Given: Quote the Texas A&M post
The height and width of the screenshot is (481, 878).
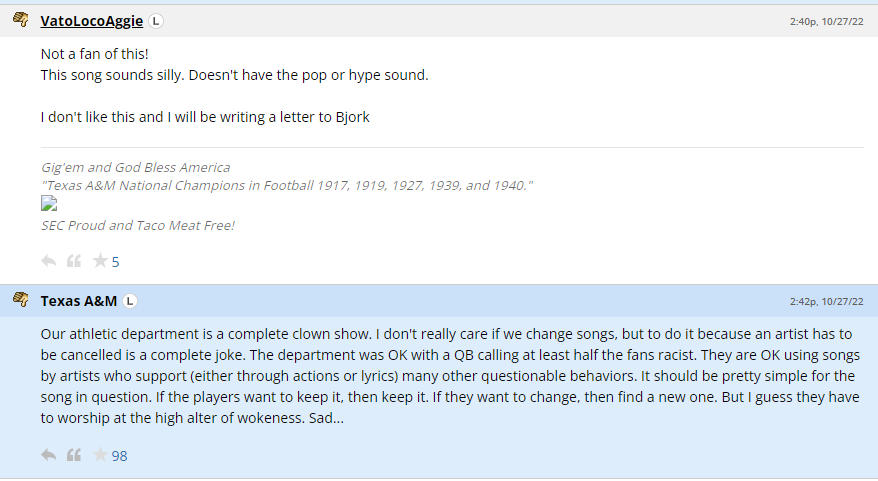Looking at the screenshot, I should [x=74, y=456].
